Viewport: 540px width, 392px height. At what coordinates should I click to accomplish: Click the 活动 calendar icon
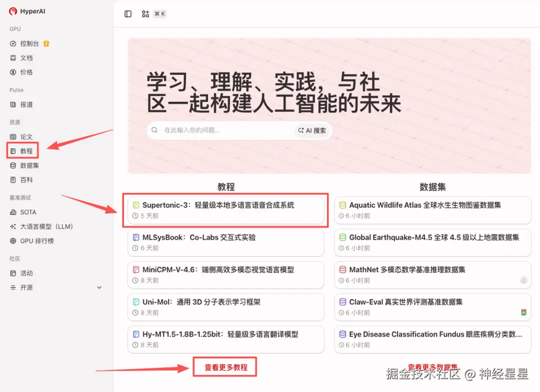13,273
